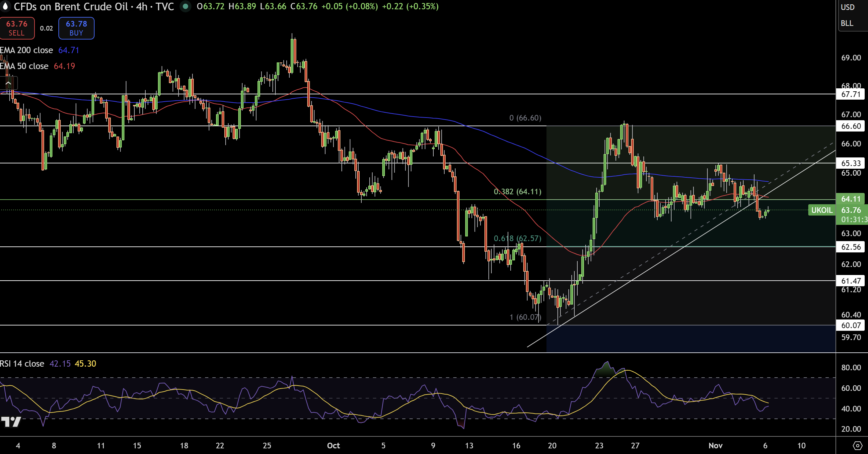Open the BLL unit selector
The width and height of the screenshot is (868, 454).
pos(847,23)
